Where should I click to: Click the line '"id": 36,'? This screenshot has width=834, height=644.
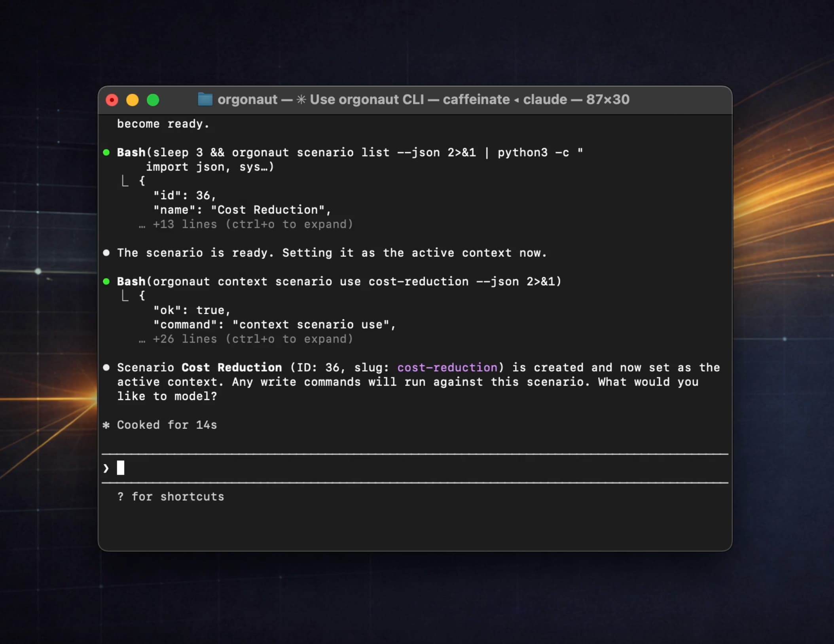click(185, 195)
